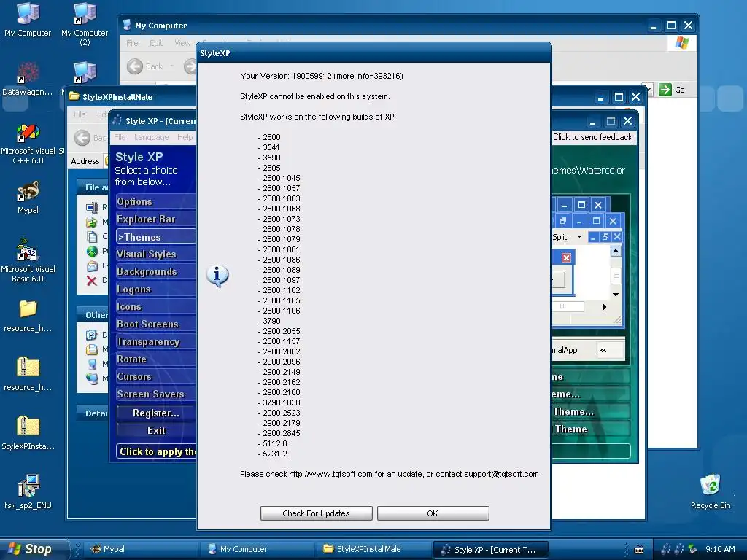
Task: Click the preview scrollbar up arrow
Action: coord(616,251)
